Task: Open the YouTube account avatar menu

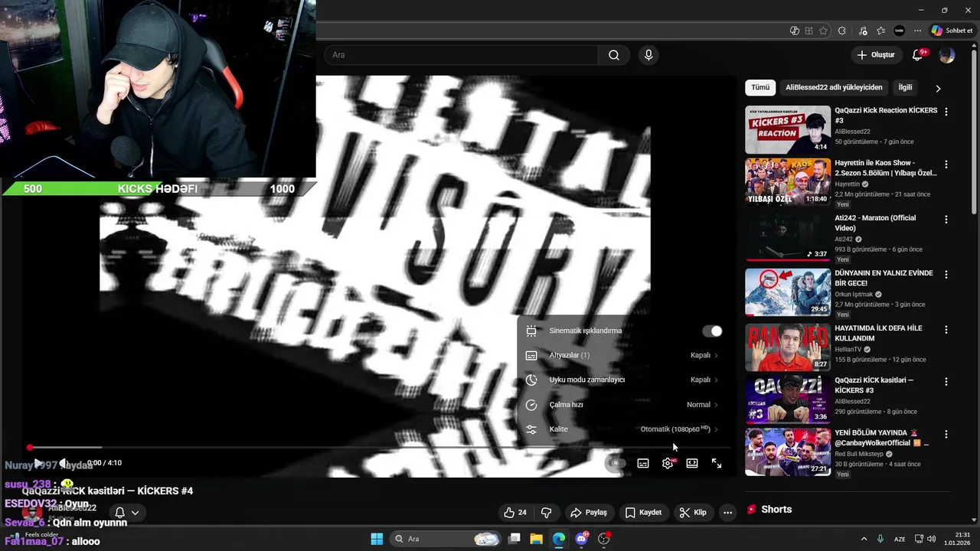Action: pyautogui.click(x=947, y=55)
